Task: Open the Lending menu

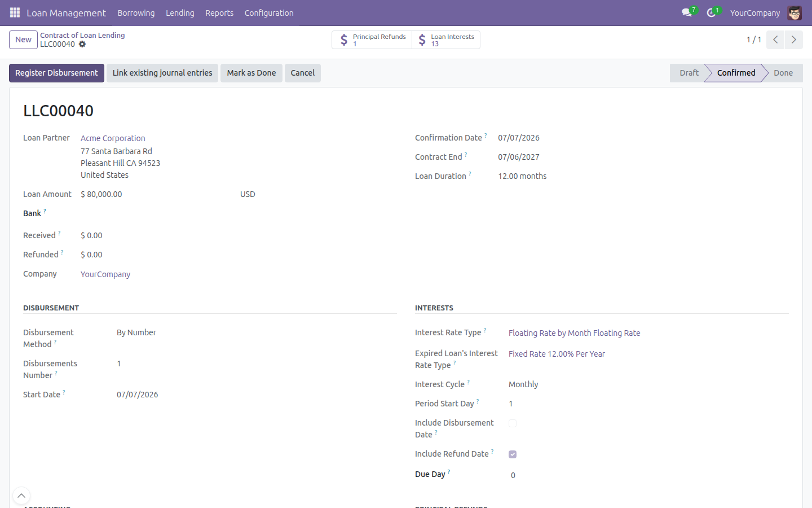Action: [180, 12]
